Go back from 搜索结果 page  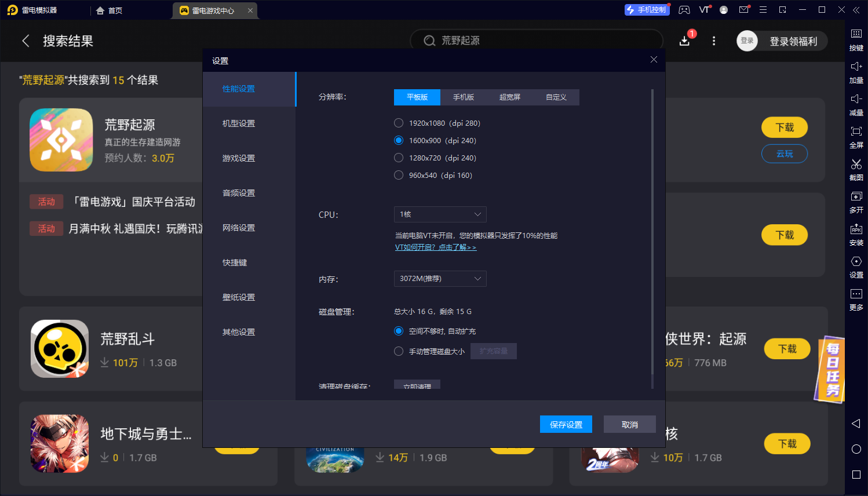pyautogui.click(x=25, y=41)
